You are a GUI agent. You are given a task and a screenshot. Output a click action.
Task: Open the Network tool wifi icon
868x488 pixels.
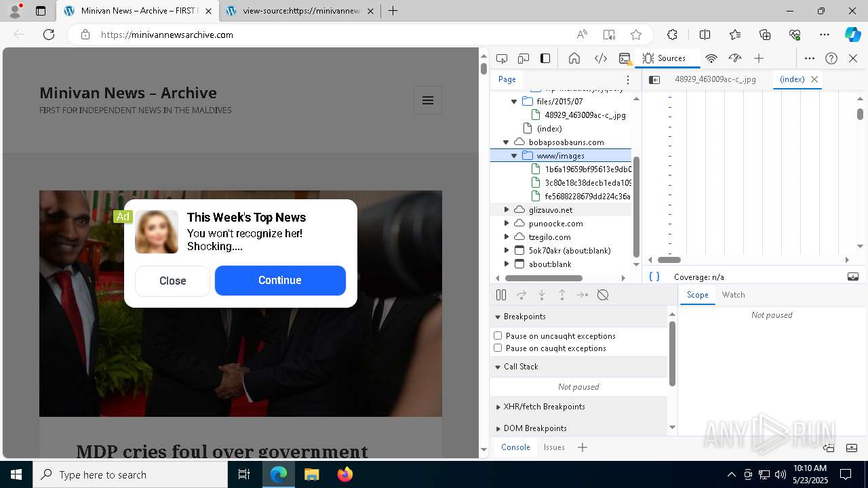pyautogui.click(x=711, y=58)
